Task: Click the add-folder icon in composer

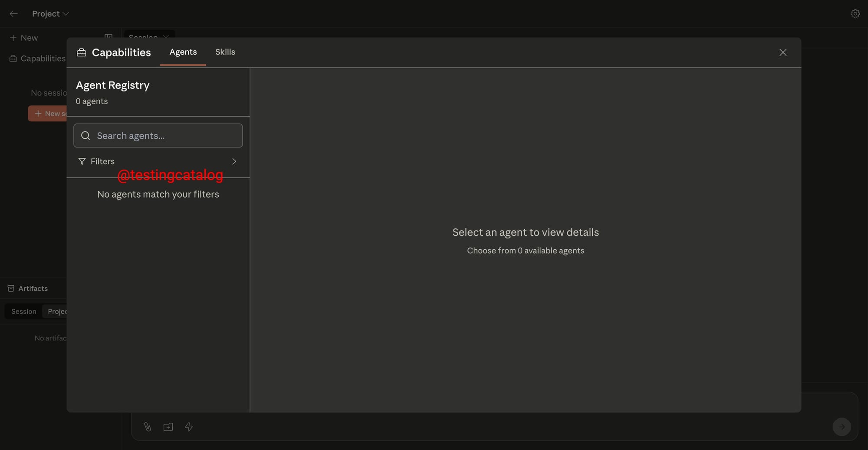Action: 168,427
